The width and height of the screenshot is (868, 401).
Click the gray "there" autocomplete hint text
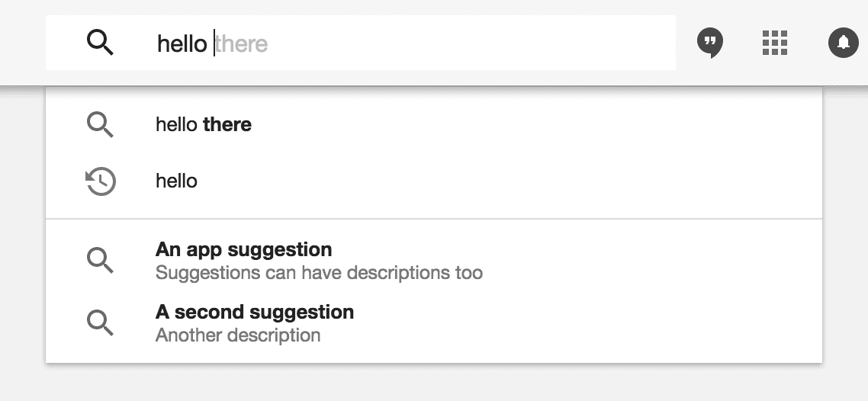[x=242, y=43]
